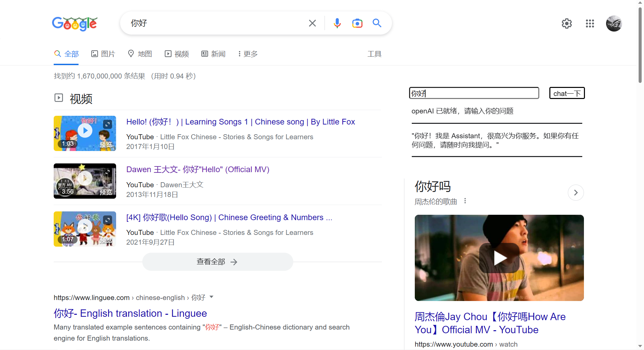The width and height of the screenshot is (644, 350).
Task: Open the 工具 tools option
Action: tap(375, 54)
